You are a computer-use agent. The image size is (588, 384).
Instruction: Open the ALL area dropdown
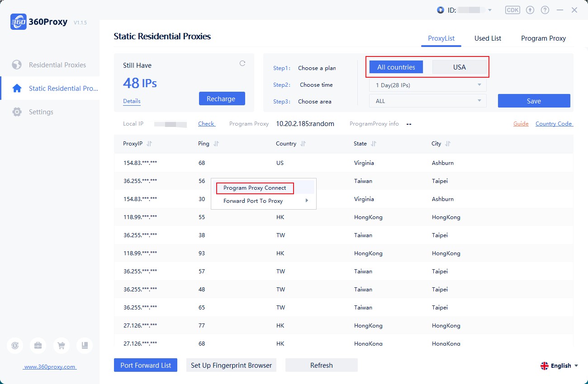pos(428,101)
